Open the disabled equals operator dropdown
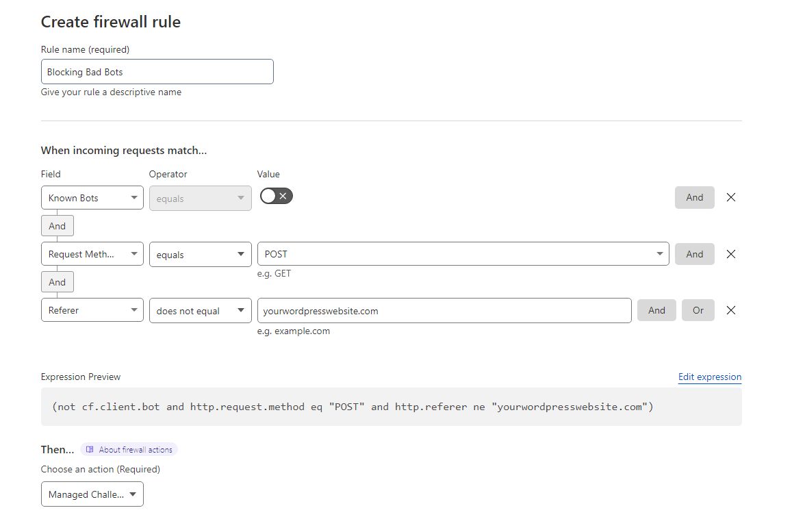The width and height of the screenshot is (792, 532). click(x=200, y=198)
